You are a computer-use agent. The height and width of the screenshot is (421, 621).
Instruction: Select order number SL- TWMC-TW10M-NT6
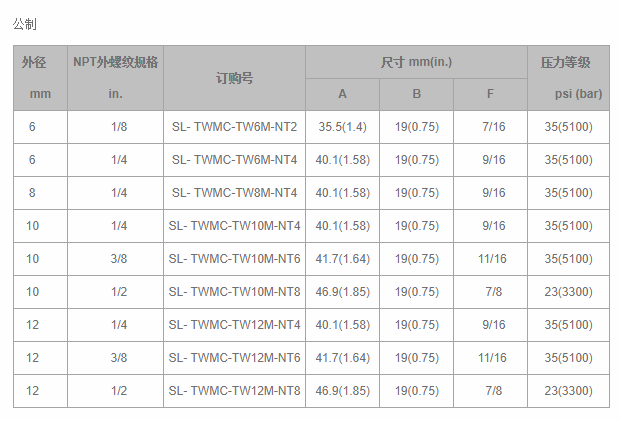pyautogui.click(x=234, y=259)
